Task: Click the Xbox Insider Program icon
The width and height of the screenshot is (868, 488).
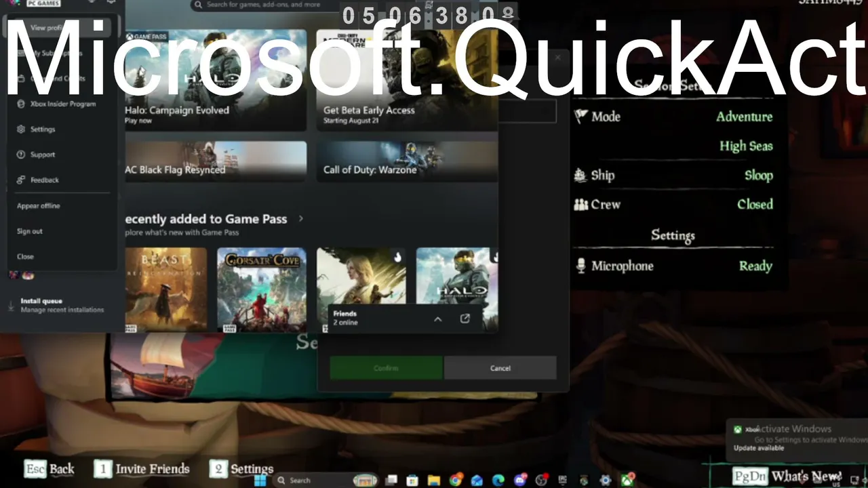Action: (21, 104)
